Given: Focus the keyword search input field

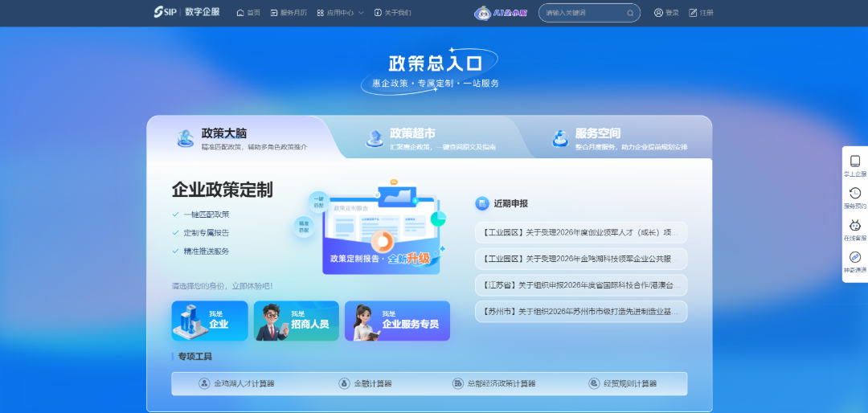Looking at the screenshot, I should click(x=583, y=13).
